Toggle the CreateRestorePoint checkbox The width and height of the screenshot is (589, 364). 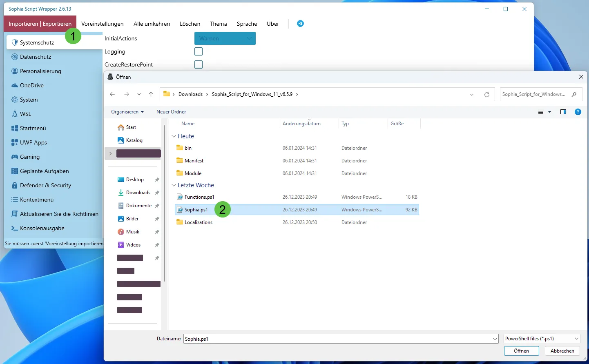point(199,64)
